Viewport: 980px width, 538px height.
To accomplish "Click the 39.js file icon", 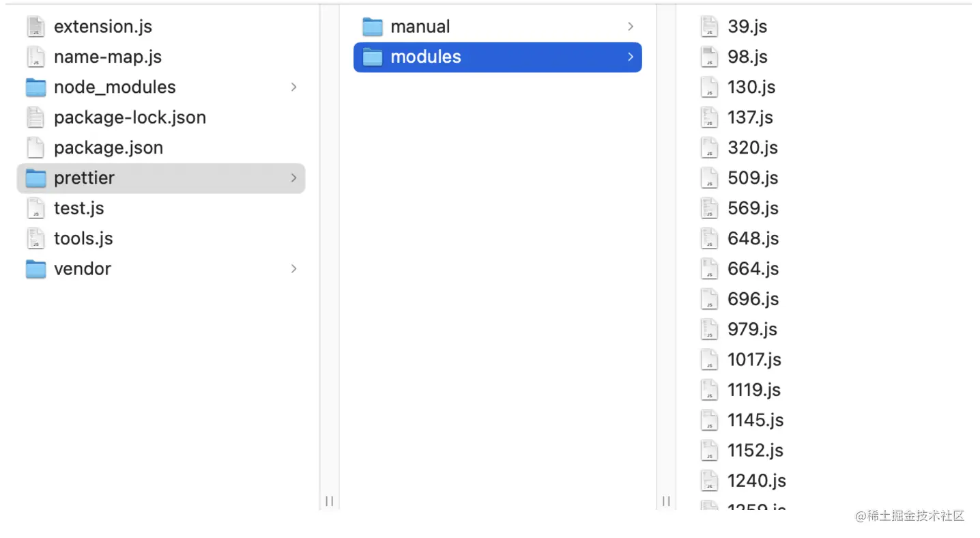I will [x=710, y=27].
